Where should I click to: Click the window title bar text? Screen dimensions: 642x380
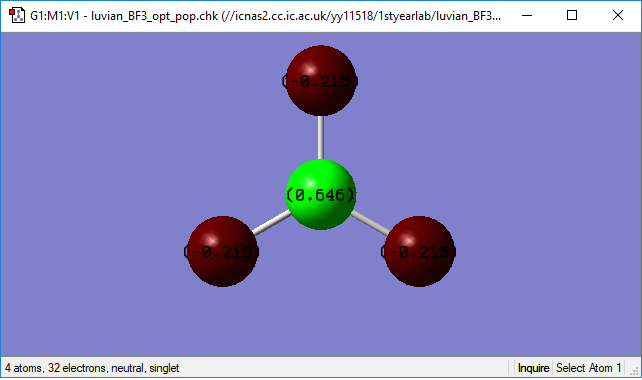(265, 16)
